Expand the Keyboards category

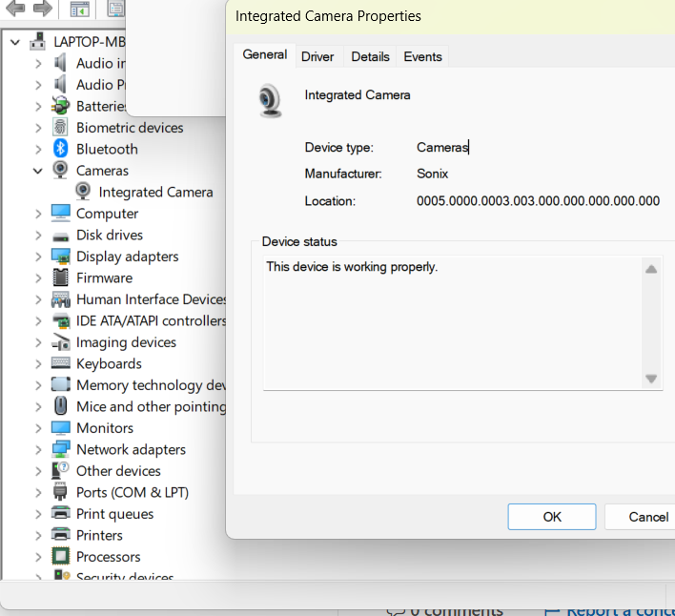(x=38, y=363)
